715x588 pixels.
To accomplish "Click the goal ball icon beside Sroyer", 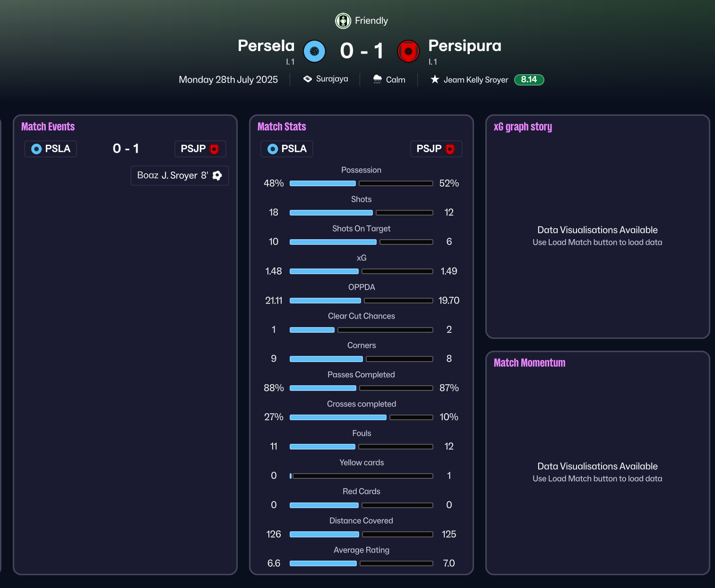I will pos(217,175).
